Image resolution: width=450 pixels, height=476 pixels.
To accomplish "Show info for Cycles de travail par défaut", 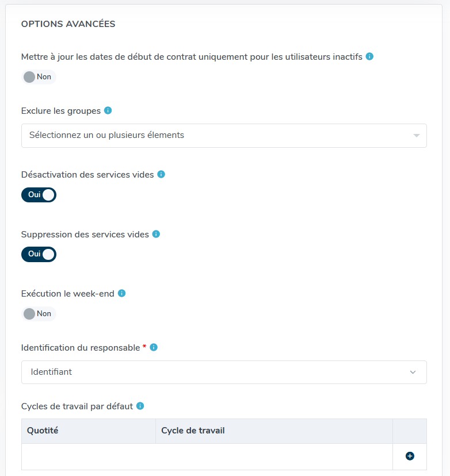I will (x=140, y=406).
